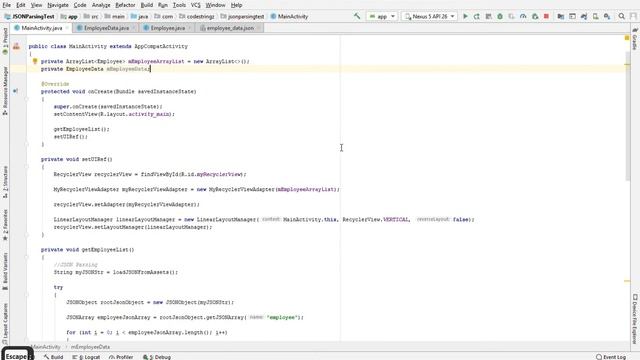Open the Gradle side panel
Screen dimensions: 640x360
tap(635, 39)
